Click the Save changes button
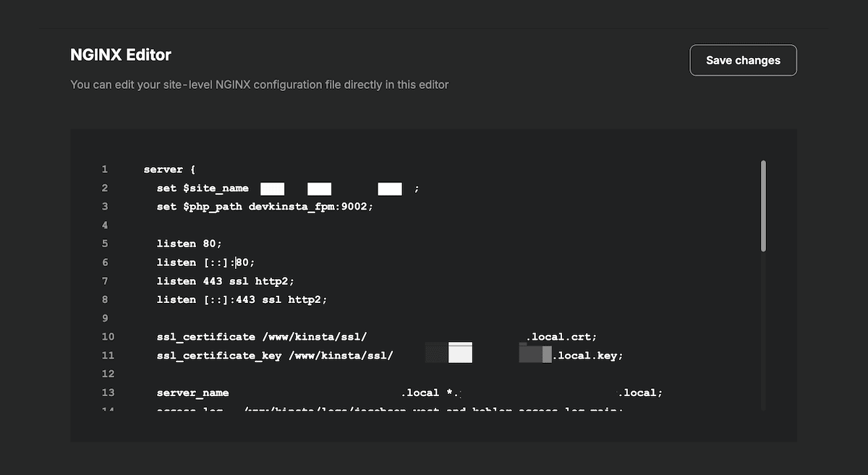Image resolution: width=868 pixels, height=475 pixels. 743,60
